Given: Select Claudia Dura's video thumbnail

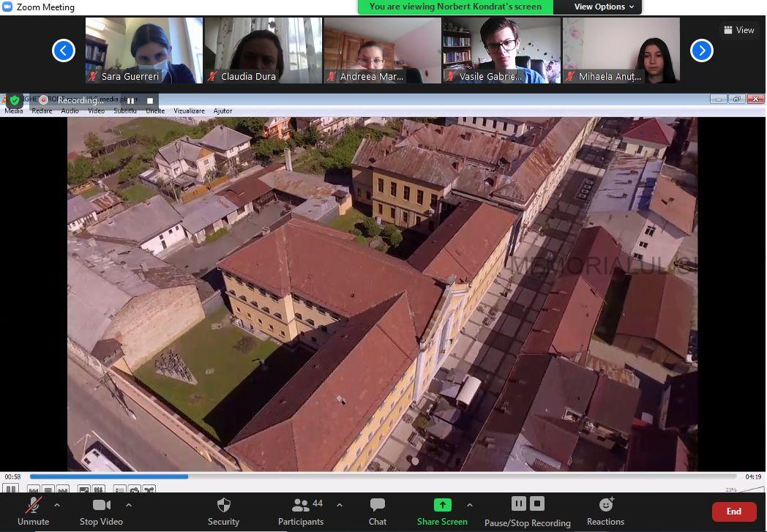Looking at the screenshot, I should point(263,50).
